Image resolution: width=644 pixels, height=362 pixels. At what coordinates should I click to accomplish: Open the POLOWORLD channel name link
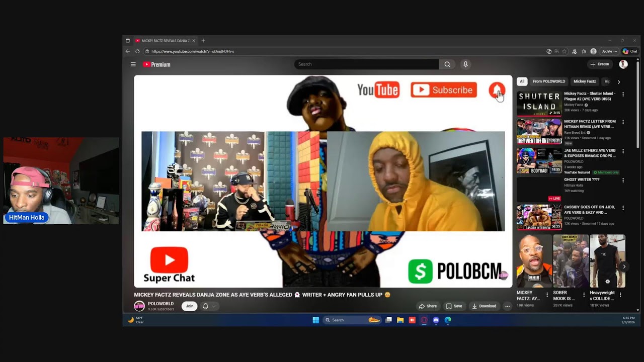coord(160,304)
